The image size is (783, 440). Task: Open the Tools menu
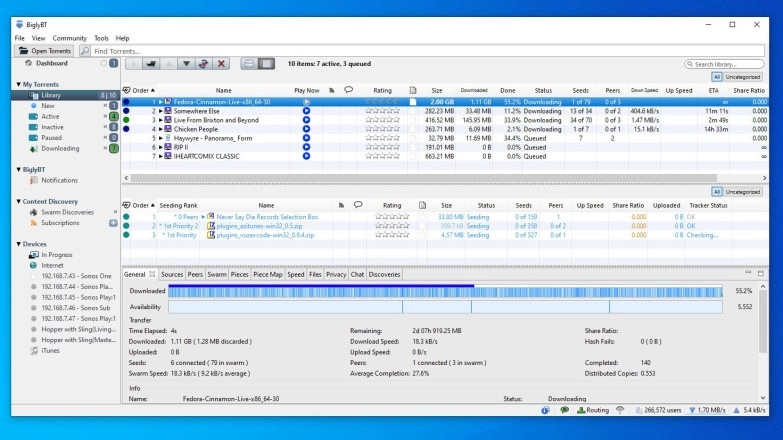tap(101, 38)
